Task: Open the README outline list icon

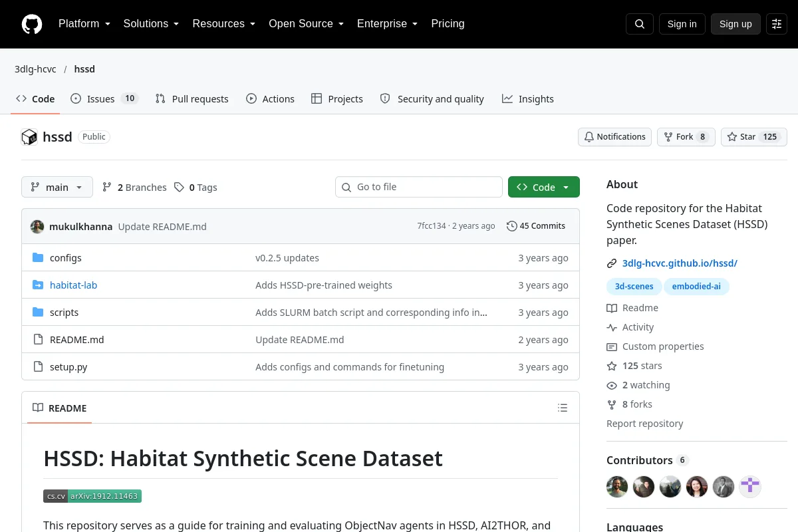Action: click(x=563, y=408)
